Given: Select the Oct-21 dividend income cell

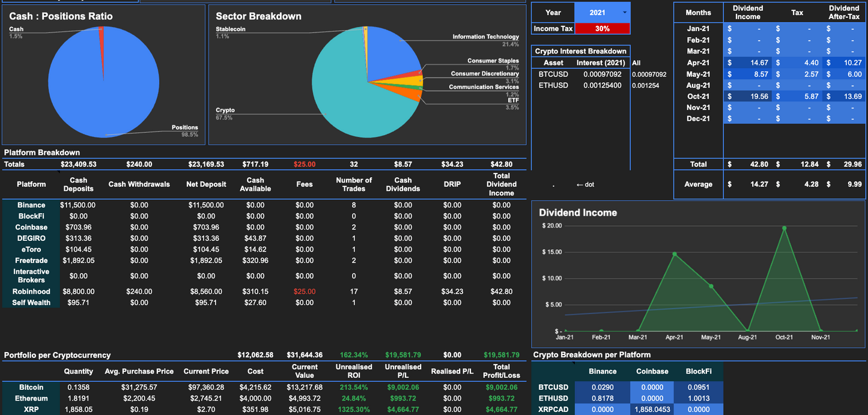Looking at the screenshot, I should tap(747, 96).
